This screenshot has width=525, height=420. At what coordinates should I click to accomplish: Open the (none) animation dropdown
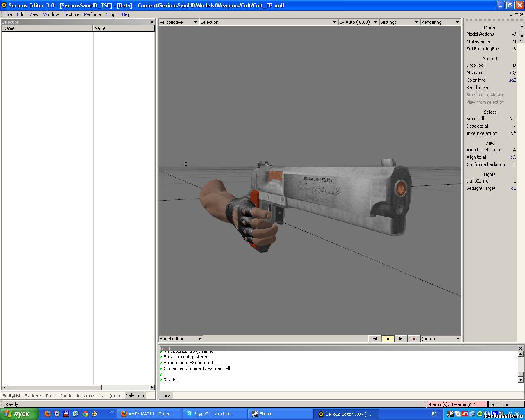[x=441, y=339]
